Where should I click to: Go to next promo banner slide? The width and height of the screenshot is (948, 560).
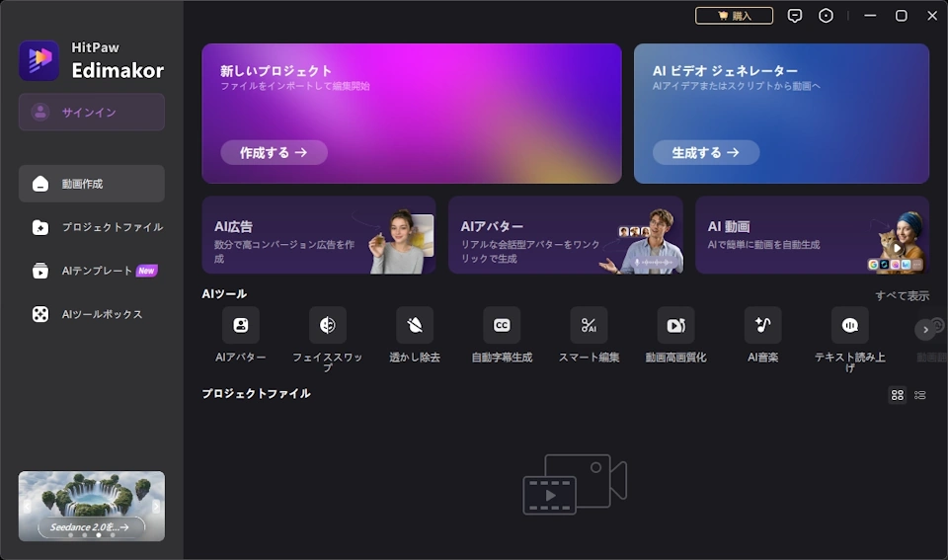pos(156,507)
